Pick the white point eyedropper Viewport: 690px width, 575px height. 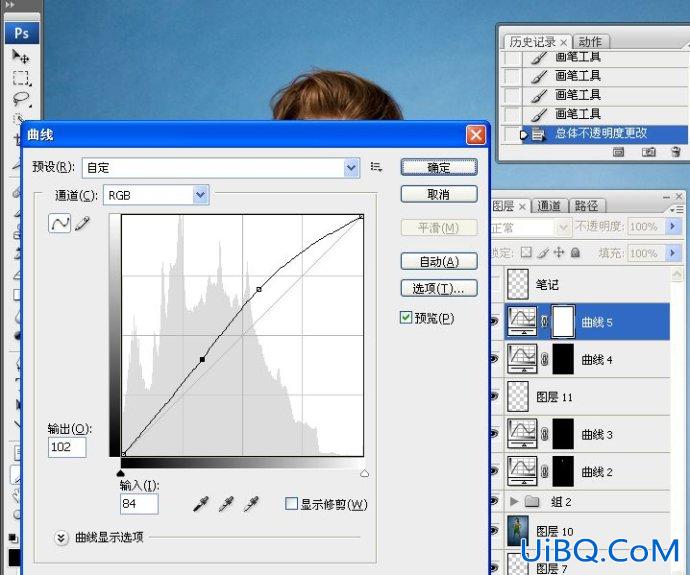pos(251,504)
